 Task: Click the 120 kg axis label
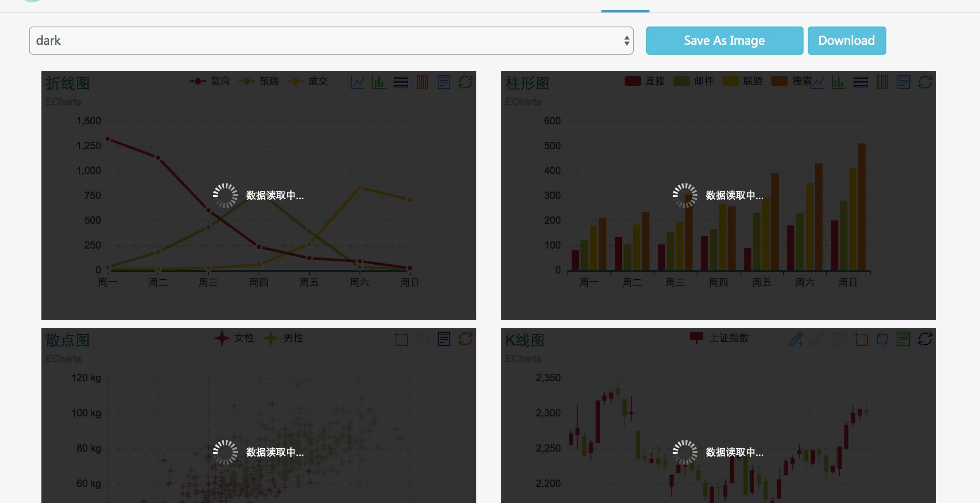pos(86,378)
